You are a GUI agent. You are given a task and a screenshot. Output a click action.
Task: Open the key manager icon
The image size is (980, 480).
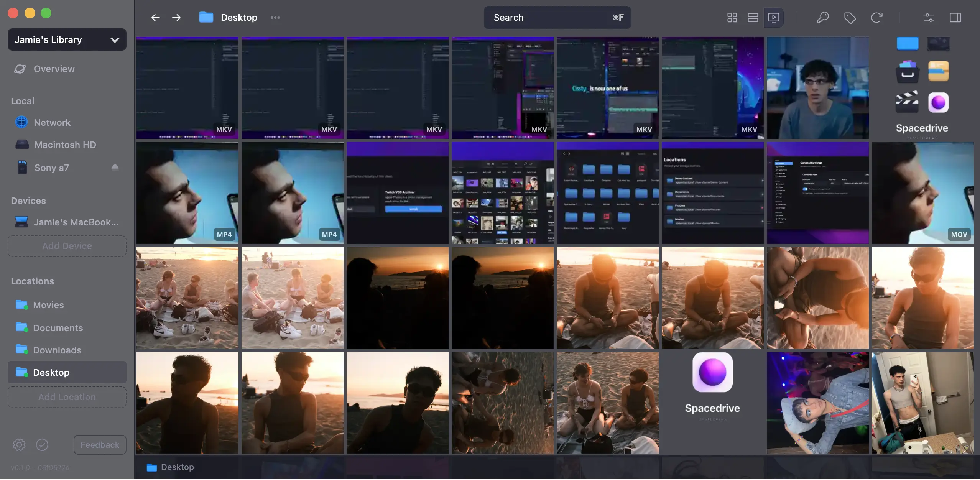pos(822,18)
